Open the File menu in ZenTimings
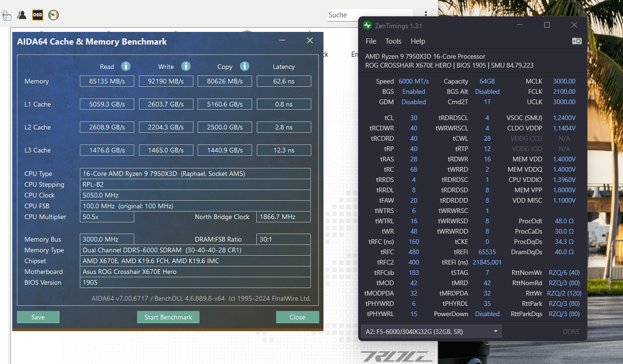 click(x=371, y=41)
